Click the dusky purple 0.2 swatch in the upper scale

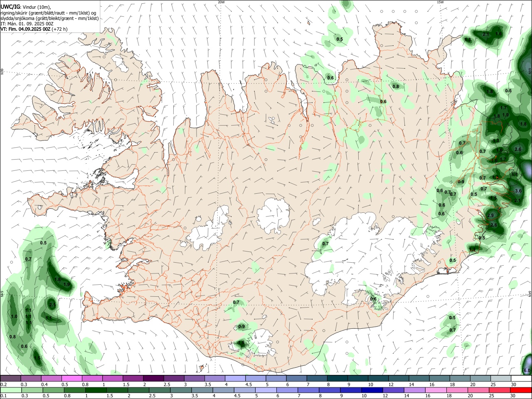pos(10,378)
